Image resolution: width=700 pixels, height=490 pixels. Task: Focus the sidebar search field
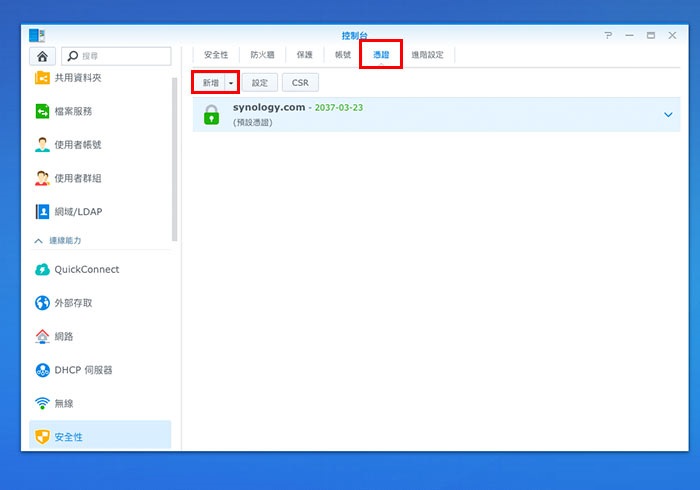[x=116, y=56]
